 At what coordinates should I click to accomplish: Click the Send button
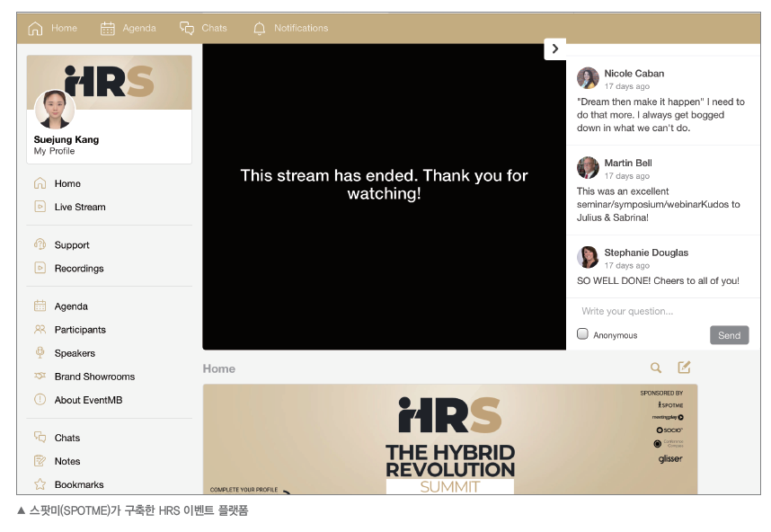click(x=729, y=335)
